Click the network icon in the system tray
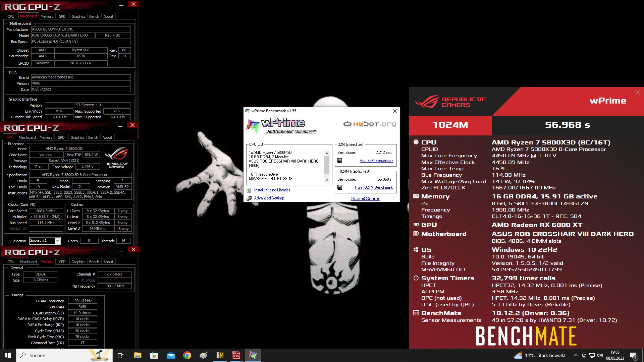 pyautogui.click(x=592, y=355)
